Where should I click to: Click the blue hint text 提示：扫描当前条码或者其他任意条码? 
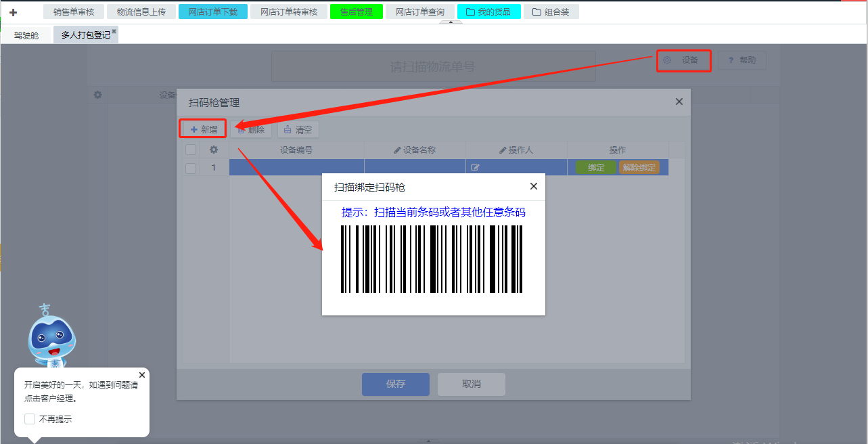click(434, 213)
